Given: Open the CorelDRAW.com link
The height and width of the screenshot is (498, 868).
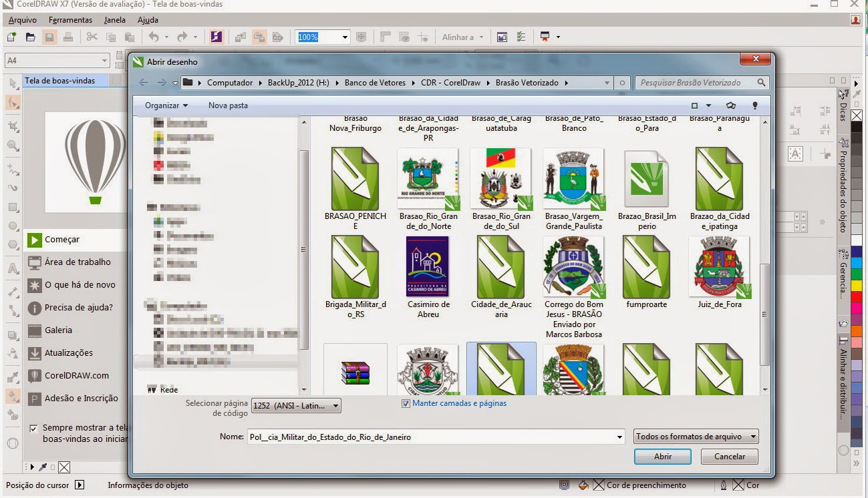Looking at the screenshot, I should (x=76, y=376).
